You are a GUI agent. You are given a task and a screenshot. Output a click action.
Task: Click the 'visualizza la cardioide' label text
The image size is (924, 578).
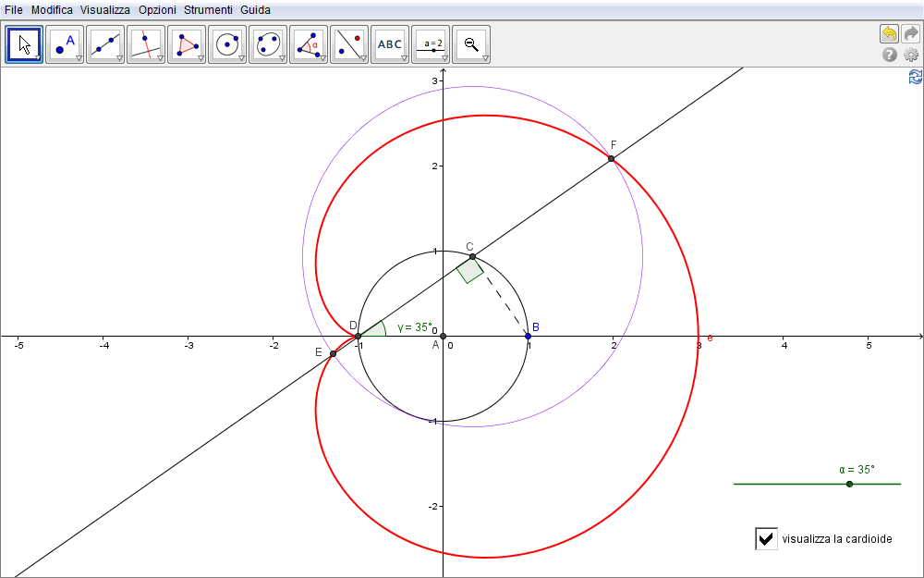tap(837, 539)
